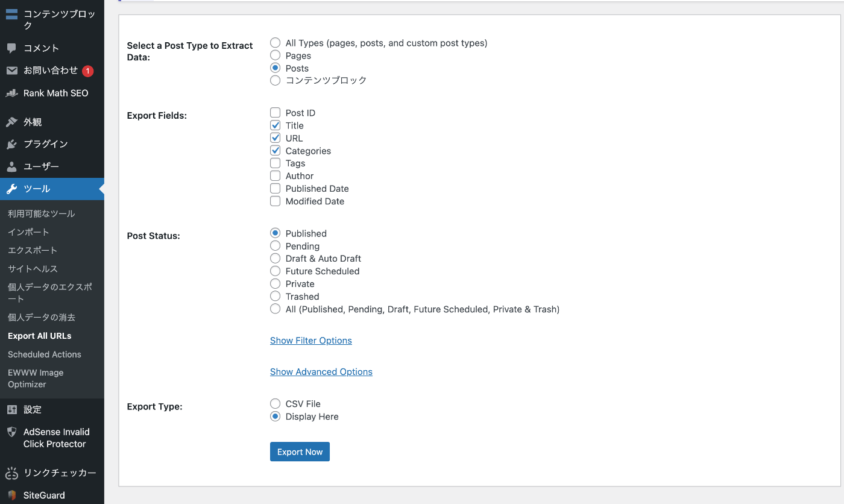This screenshot has height=504, width=844.
Task: Select Trashed post status
Action: point(276,297)
